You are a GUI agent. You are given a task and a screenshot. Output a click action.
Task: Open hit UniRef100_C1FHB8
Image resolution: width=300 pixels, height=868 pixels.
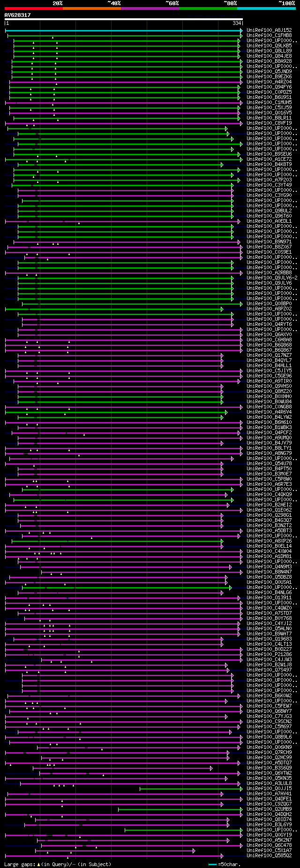pos(269,35)
